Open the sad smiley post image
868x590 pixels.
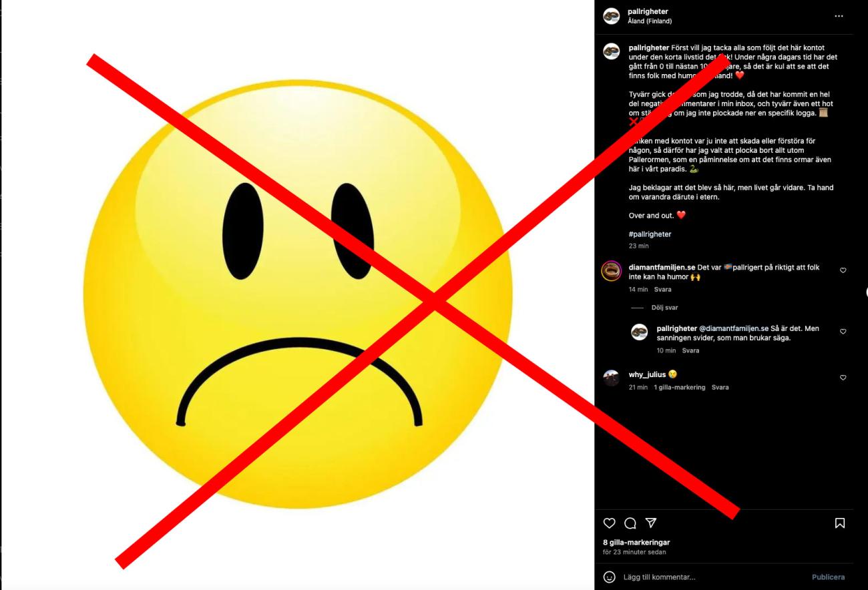coord(297,295)
